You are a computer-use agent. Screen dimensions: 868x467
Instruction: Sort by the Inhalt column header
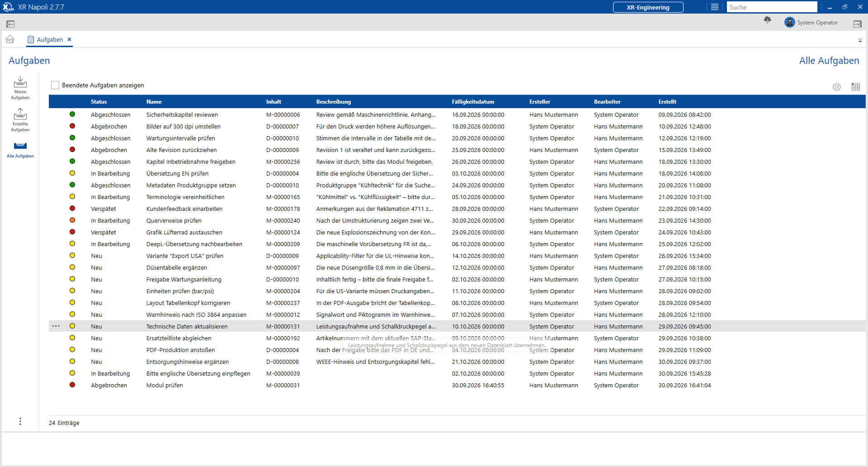[x=274, y=102]
